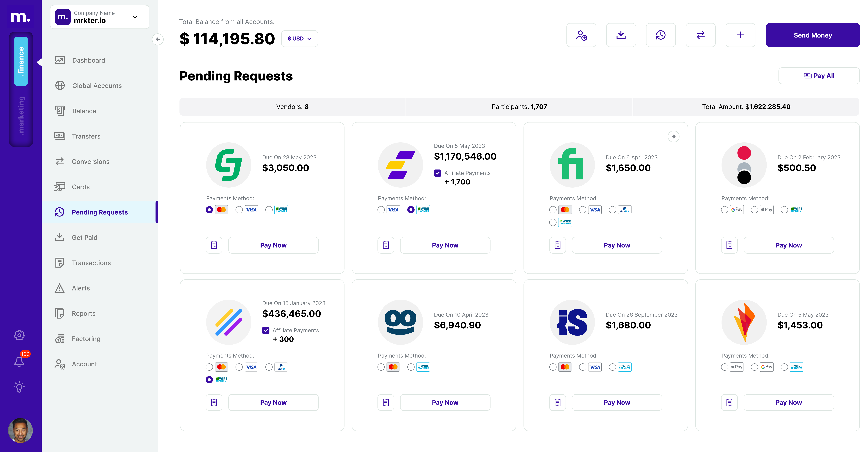This screenshot has height=452, width=868.
Task: Open the history clock icon button
Action: click(x=660, y=35)
